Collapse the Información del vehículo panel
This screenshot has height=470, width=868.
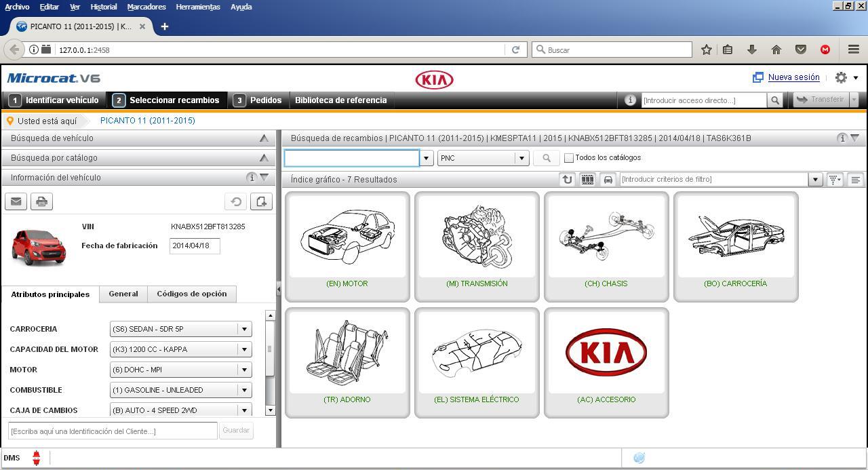tap(264, 177)
